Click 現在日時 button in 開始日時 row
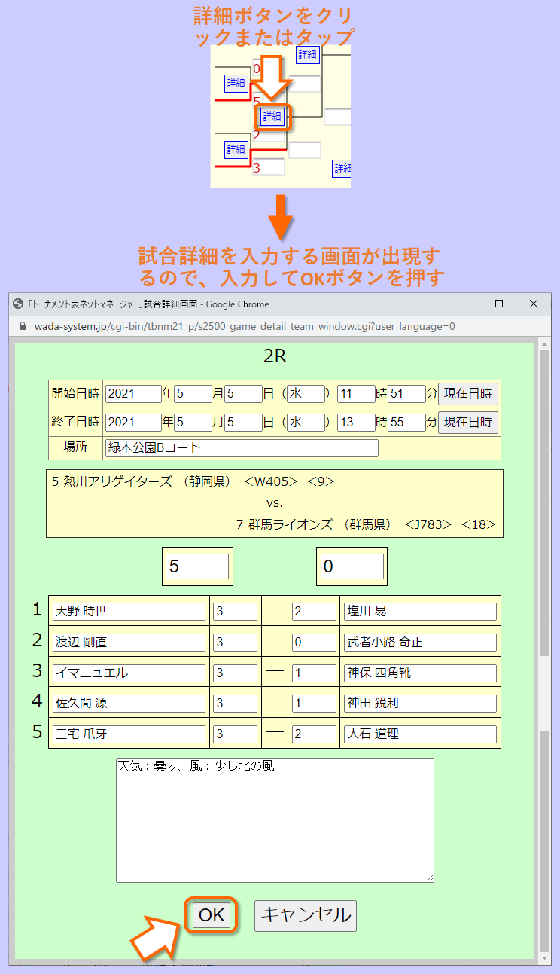This screenshot has width=560, height=974. pyautogui.click(x=468, y=393)
